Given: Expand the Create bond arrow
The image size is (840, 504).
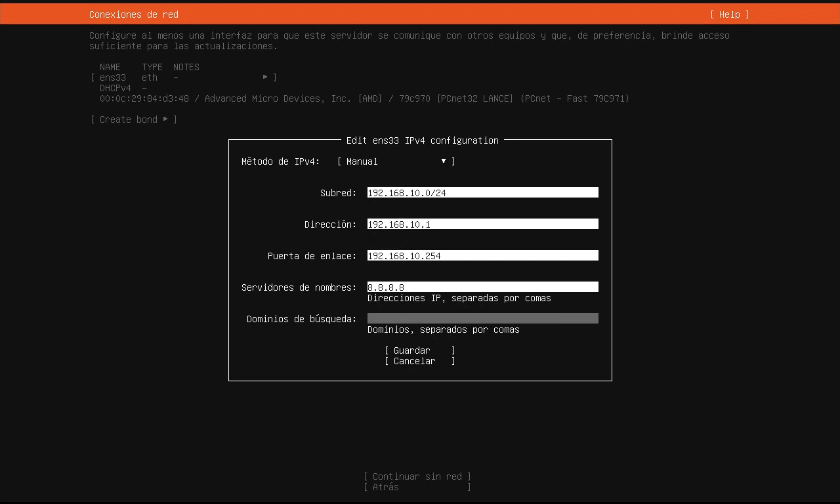Looking at the screenshot, I should [x=165, y=119].
